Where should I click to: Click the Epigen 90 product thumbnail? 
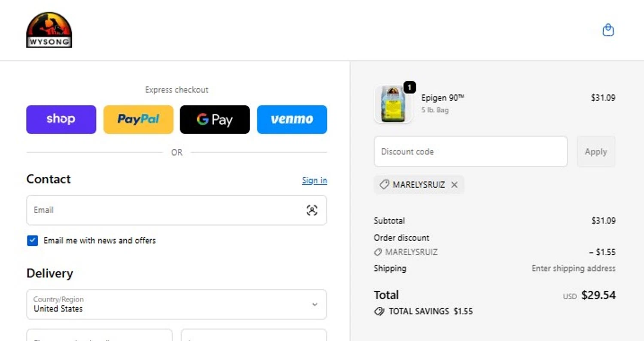tap(393, 104)
